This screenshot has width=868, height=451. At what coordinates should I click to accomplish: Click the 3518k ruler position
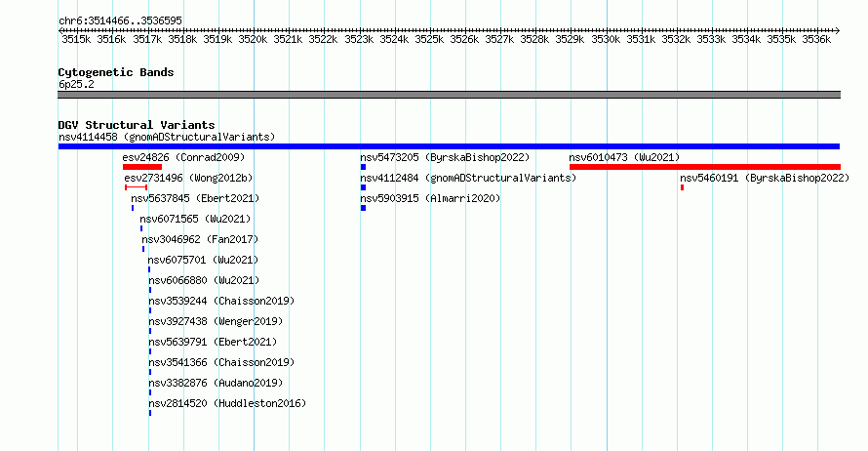pyautogui.click(x=182, y=39)
